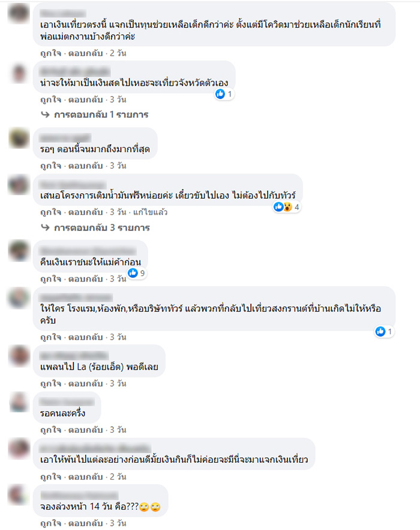420x530 pixels.
Task: Open first commenter's profile picture
Action: [19, 14]
